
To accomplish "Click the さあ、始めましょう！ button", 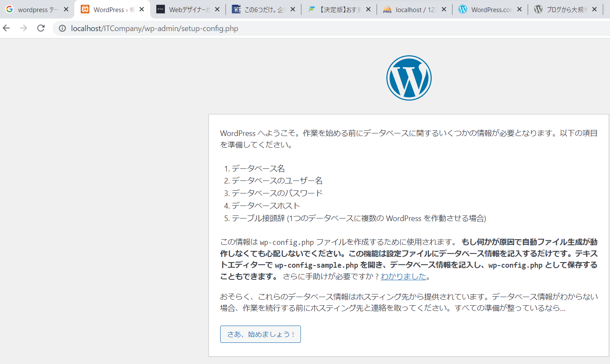I will (260, 334).
